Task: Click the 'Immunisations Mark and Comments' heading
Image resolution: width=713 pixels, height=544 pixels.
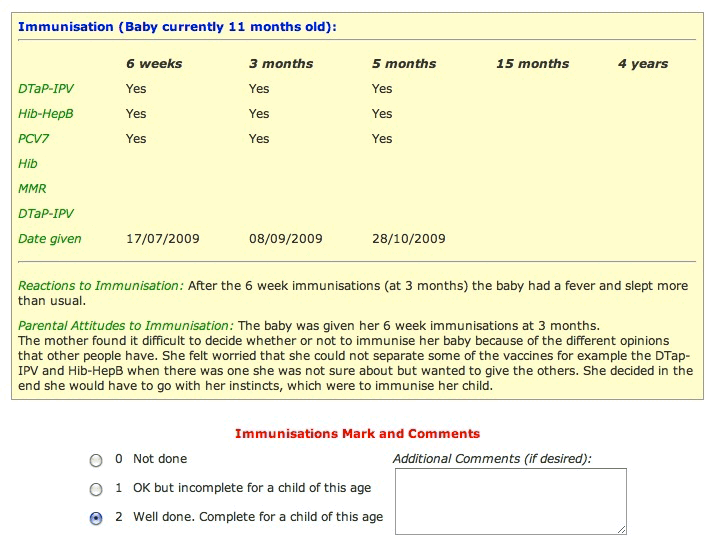Action: point(357,433)
